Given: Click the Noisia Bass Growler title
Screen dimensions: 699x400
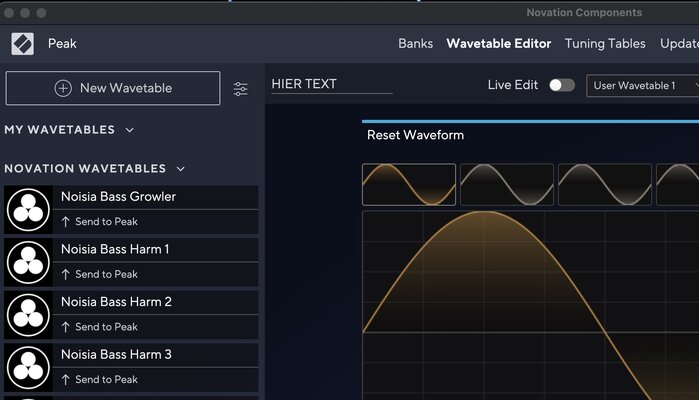Looking at the screenshot, I should click(x=118, y=197).
